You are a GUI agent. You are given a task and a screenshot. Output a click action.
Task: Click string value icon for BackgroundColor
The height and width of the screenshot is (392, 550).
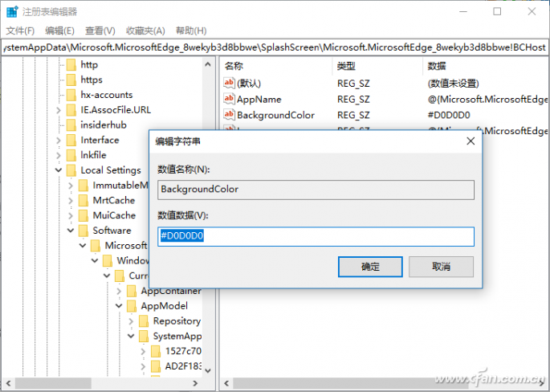point(229,115)
